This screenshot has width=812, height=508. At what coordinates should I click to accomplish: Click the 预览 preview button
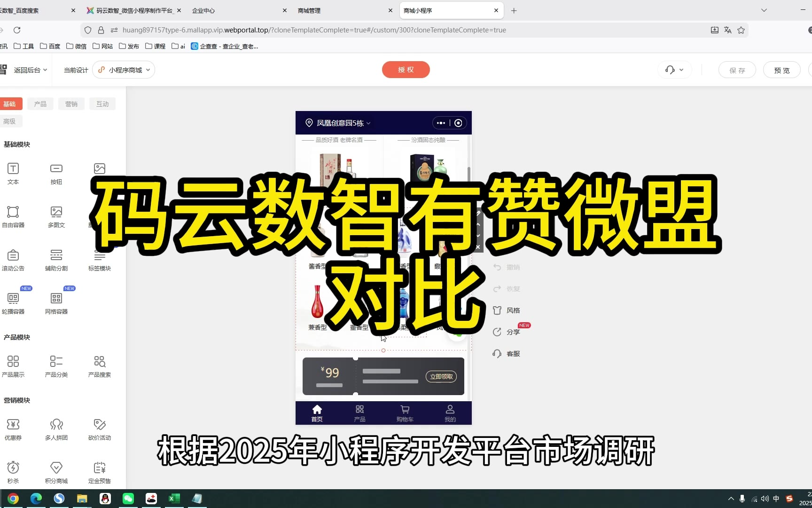[781, 70]
